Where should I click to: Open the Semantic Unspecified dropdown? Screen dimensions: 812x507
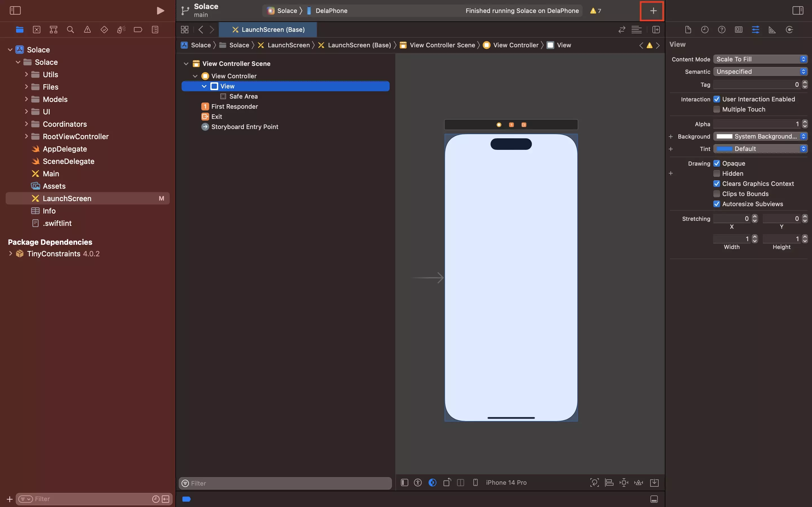pos(759,71)
